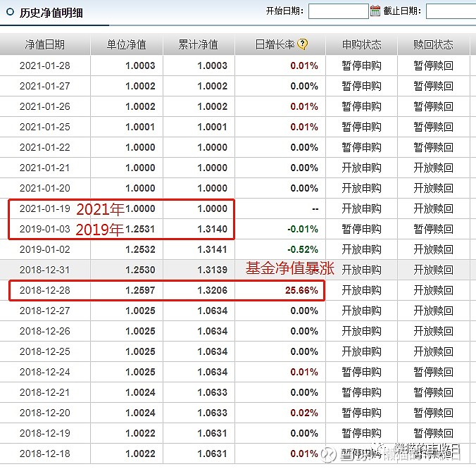Click unit net value 1.2532

[x=140, y=249]
